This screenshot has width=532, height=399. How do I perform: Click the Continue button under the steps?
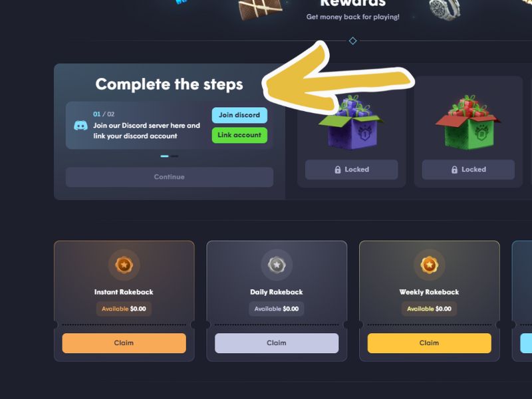(170, 177)
